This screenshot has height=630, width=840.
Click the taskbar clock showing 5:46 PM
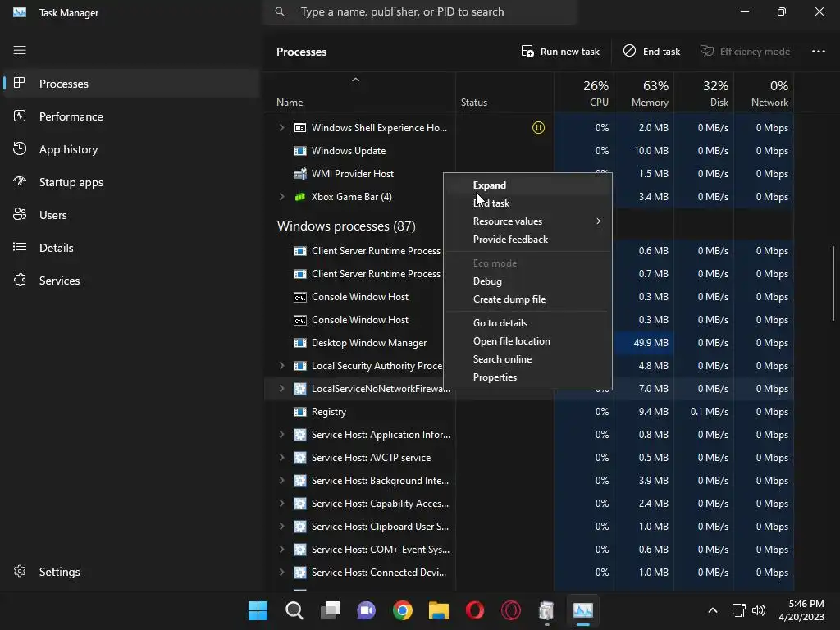(x=801, y=610)
